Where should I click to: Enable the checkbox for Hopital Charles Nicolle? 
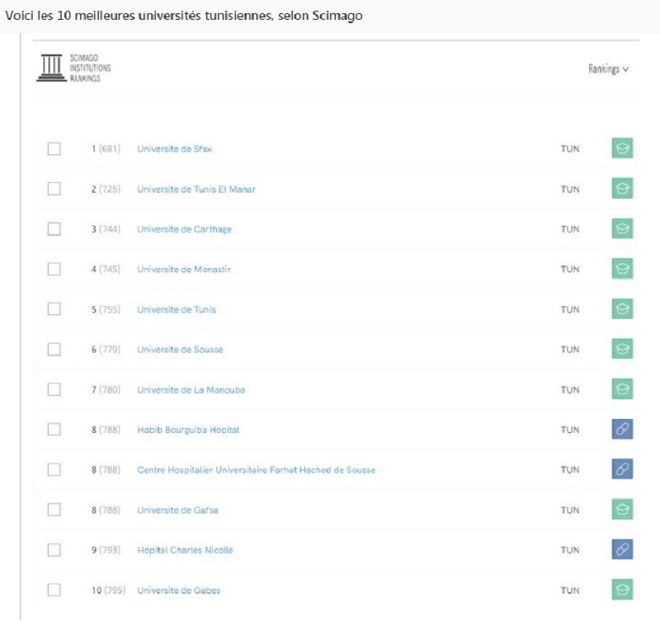tap(54, 550)
